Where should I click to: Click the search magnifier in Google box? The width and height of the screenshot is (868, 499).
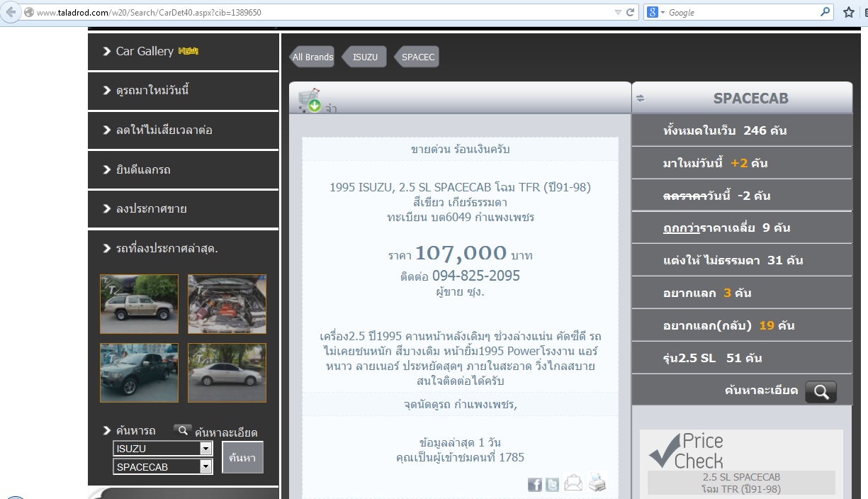click(x=825, y=12)
